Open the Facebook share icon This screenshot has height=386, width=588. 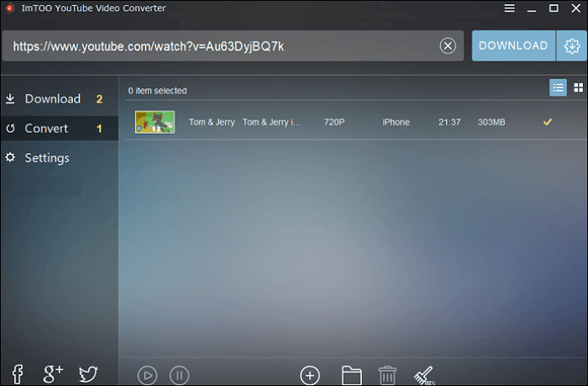coord(17,374)
